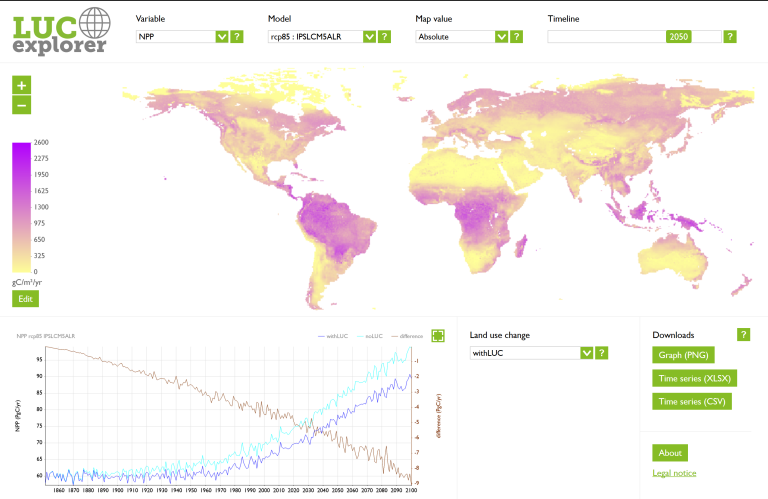Open help for the Variable selector
Image resolution: width=768 pixels, height=499 pixels.
point(237,37)
